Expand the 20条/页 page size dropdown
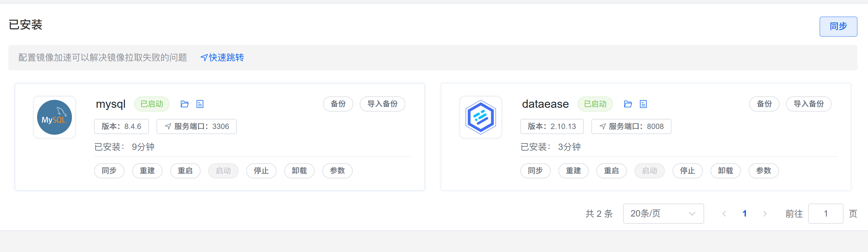868x252 pixels. click(663, 214)
